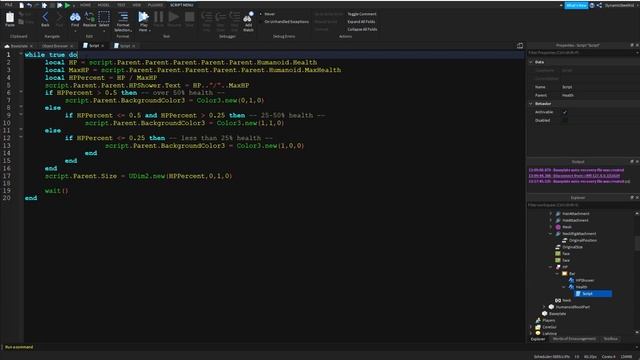The width and height of the screenshot is (640, 360).
Task: Collapse the Behavior properties section
Action: pos(531,104)
